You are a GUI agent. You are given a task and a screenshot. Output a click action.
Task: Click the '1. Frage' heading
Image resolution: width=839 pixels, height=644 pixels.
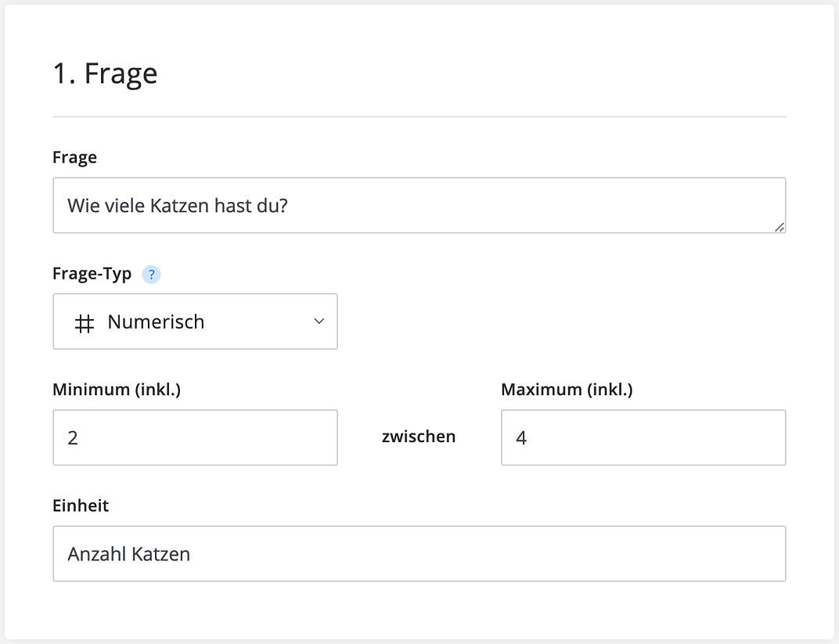tap(105, 74)
